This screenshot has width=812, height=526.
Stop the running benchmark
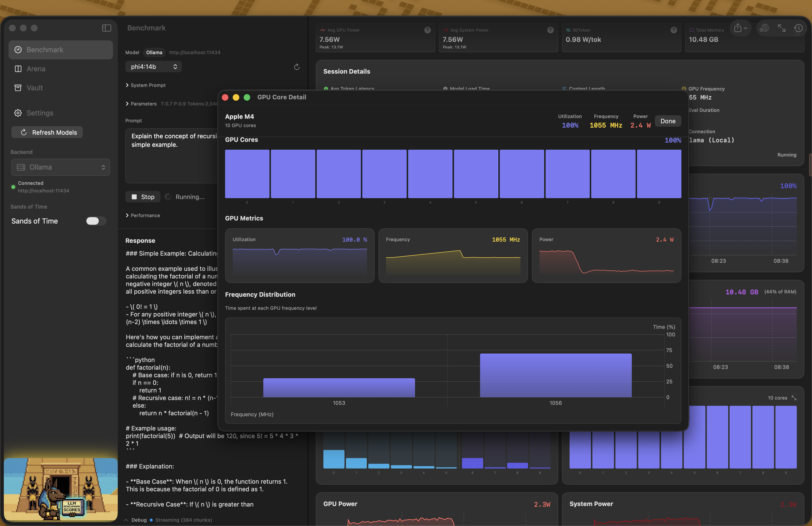pyautogui.click(x=143, y=197)
